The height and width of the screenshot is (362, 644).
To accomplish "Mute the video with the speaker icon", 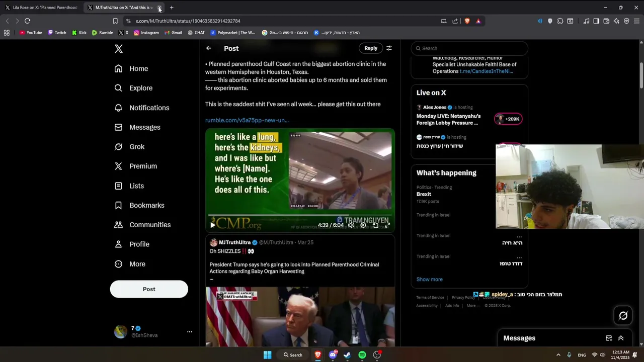I will click(351, 225).
